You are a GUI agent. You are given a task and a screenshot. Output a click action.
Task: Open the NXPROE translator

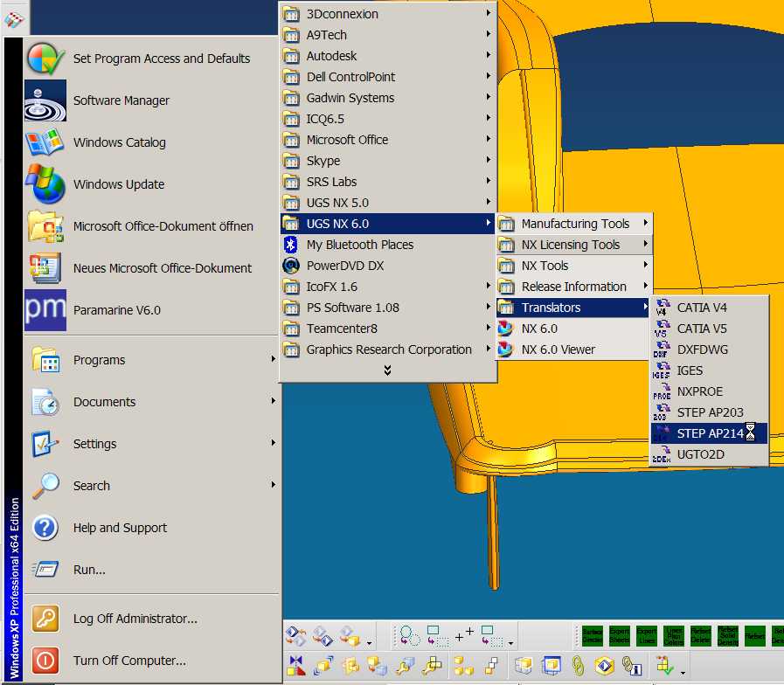[x=709, y=391]
